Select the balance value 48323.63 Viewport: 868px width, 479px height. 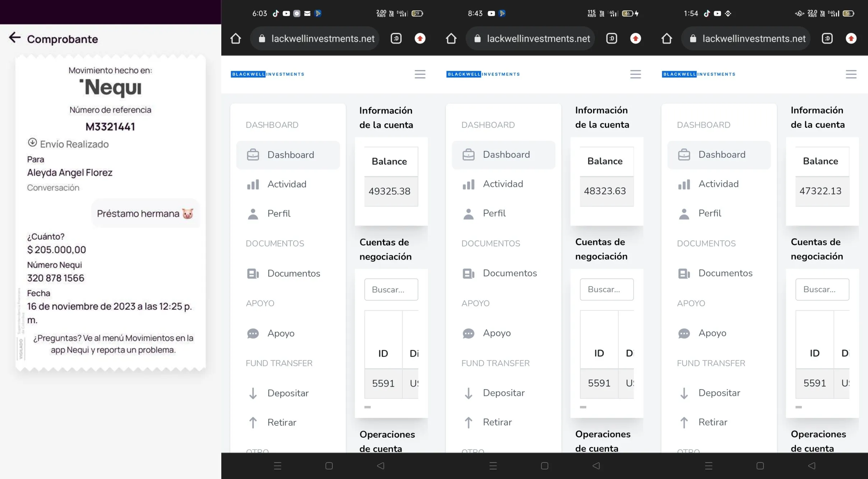point(605,191)
